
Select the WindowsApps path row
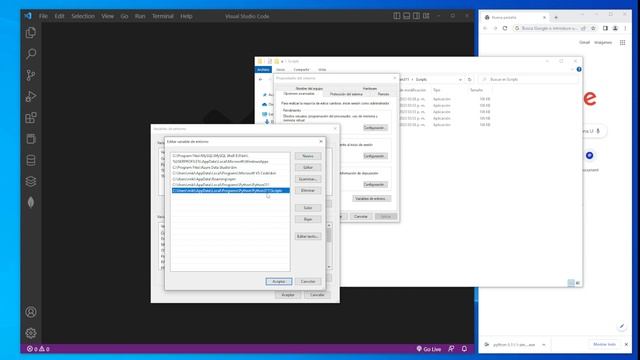(x=231, y=162)
